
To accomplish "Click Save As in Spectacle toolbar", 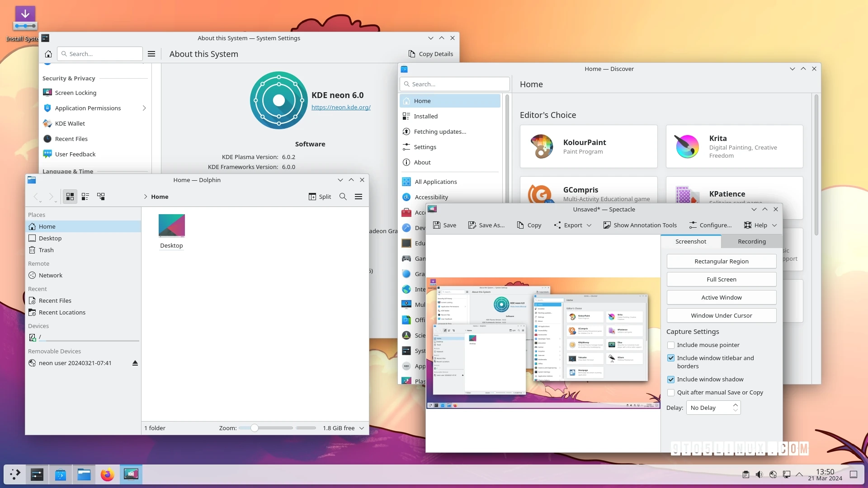I will click(x=486, y=225).
